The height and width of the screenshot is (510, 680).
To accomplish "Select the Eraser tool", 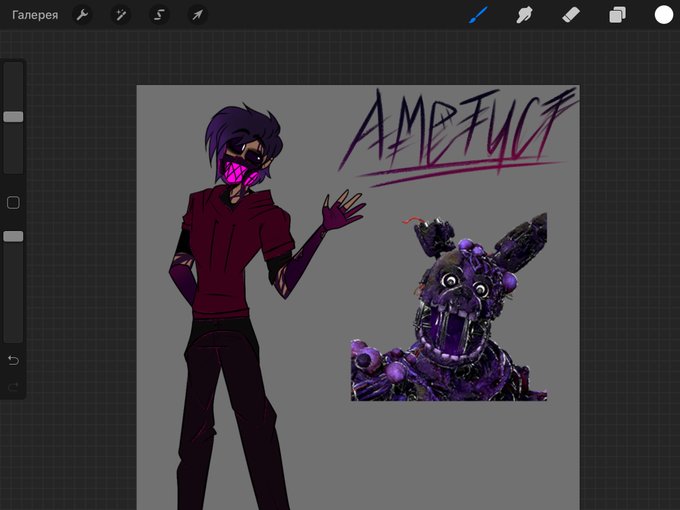I will (x=571, y=15).
